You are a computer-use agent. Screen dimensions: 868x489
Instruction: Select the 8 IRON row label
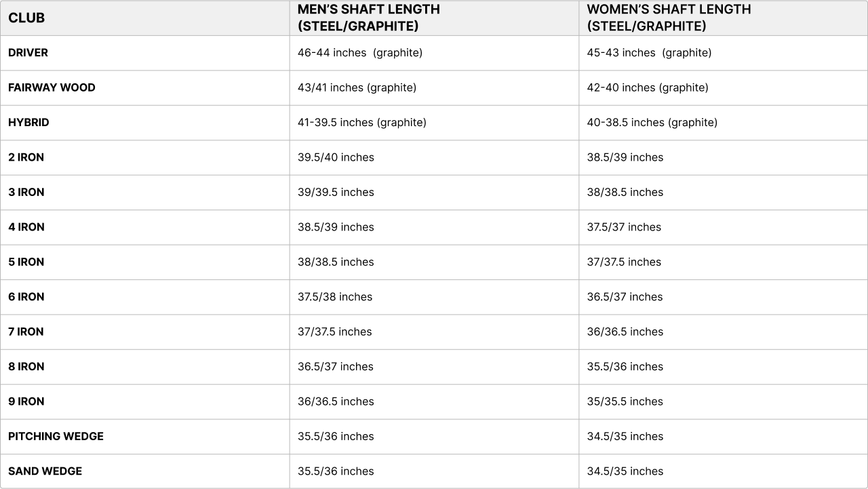(26, 367)
